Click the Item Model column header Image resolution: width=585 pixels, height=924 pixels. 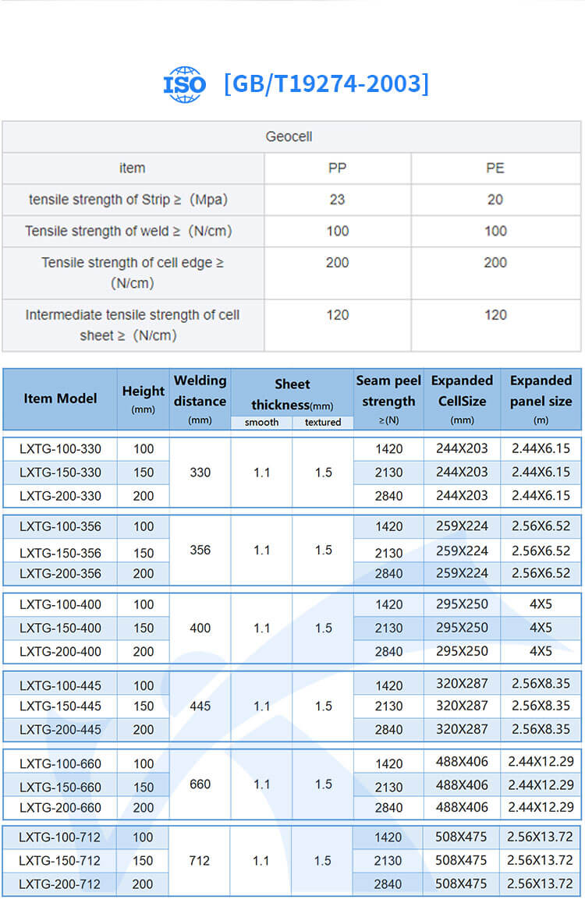[60, 398]
